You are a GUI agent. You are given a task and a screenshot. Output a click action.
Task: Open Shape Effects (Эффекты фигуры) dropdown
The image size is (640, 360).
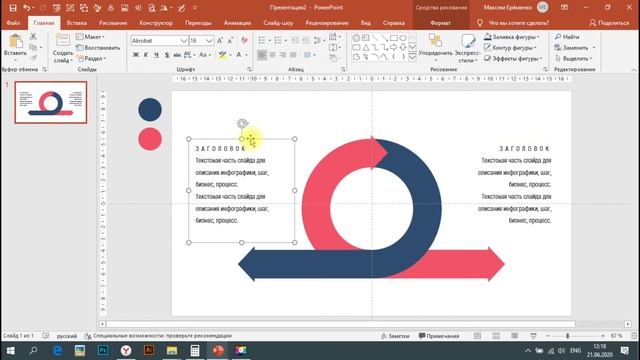coord(513,58)
